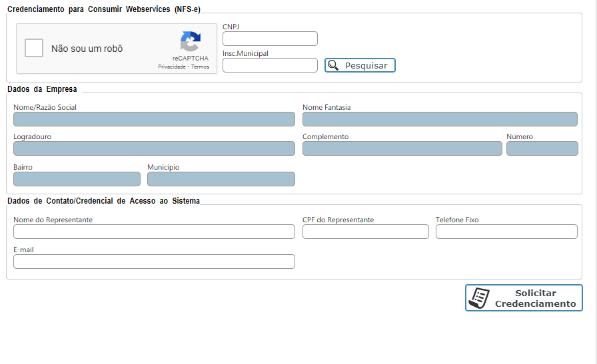
Task: Check the 'Não sou um robô' checkbox
Action: coord(34,48)
